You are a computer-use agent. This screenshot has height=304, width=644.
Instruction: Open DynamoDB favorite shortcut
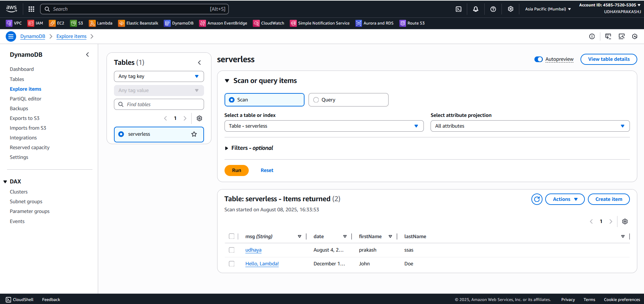pos(179,23)
